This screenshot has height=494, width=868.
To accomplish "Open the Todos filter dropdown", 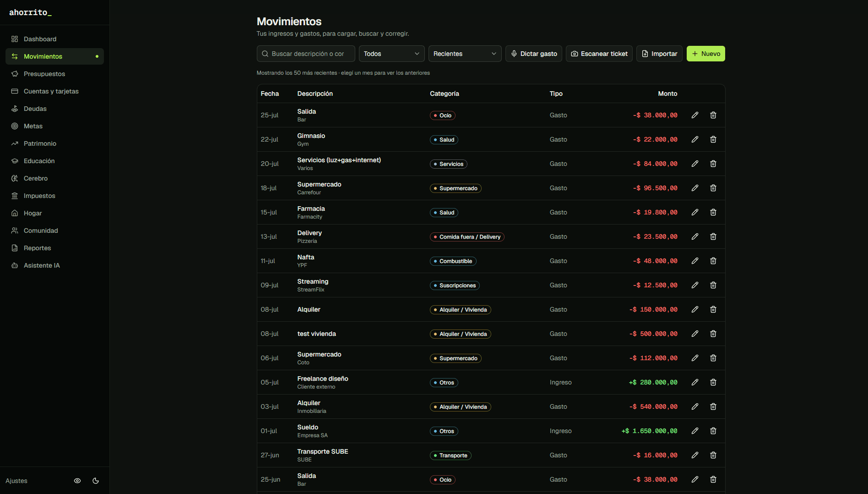I will click(391, 54).
